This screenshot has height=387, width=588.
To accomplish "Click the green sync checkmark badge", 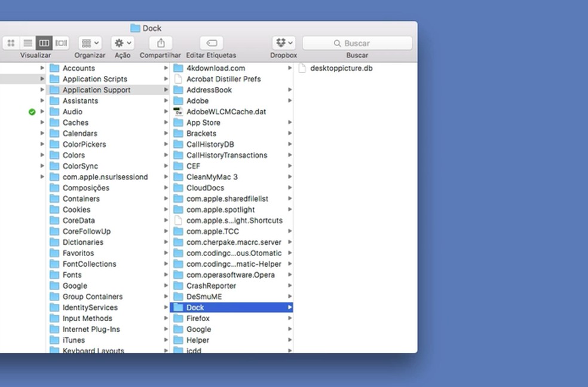I will 32,111.
